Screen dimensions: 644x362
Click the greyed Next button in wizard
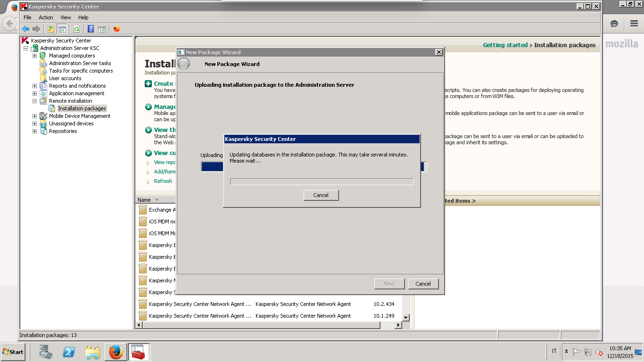389,284
